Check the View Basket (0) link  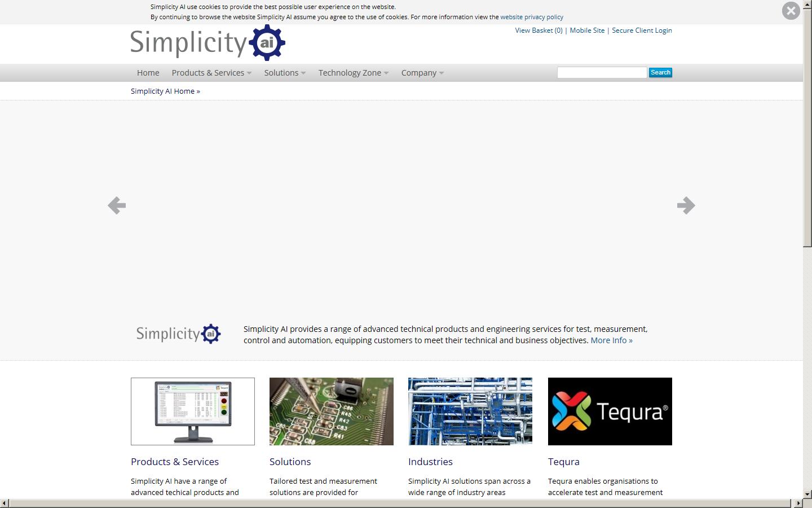(537, 30)
